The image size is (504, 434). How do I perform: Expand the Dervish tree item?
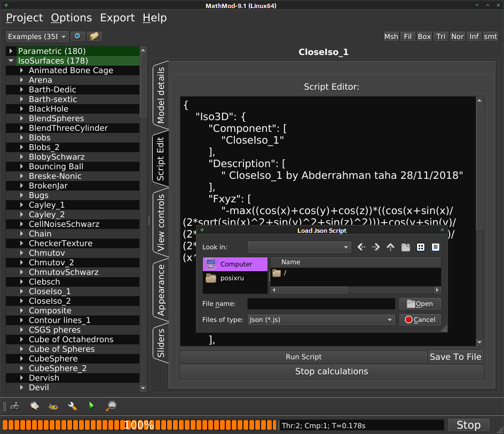tap(21, 378)
